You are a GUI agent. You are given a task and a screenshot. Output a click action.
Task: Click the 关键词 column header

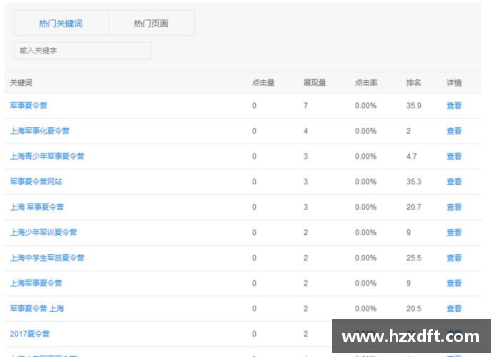tap(21, 83)
